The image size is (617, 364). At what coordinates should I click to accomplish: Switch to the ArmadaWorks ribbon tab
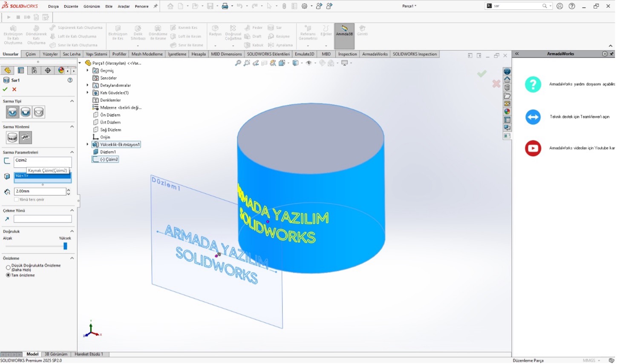(375, 54)
